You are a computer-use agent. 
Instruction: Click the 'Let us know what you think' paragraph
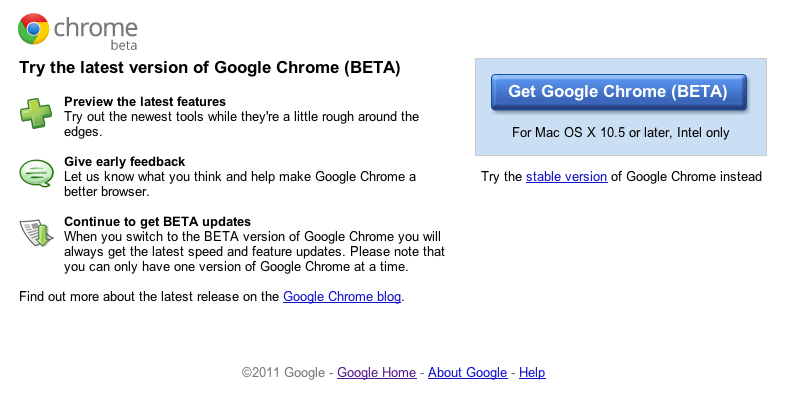240,184
